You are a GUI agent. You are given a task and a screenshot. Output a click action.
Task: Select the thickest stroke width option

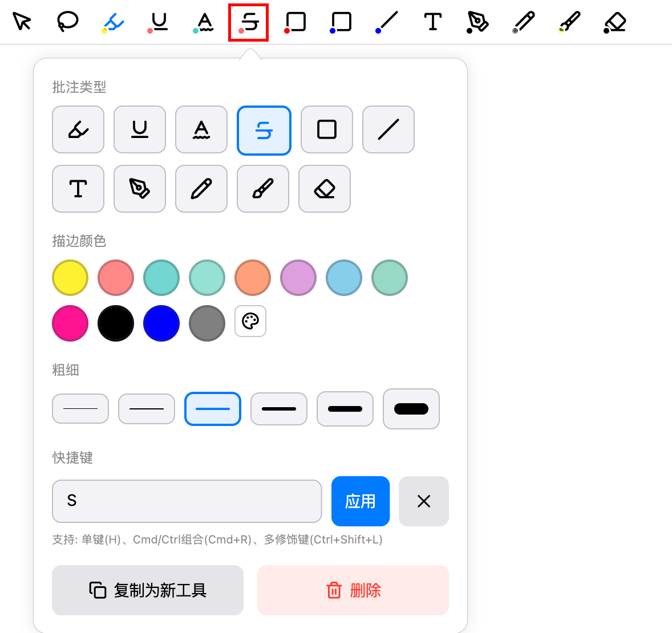tap(411, 409)
